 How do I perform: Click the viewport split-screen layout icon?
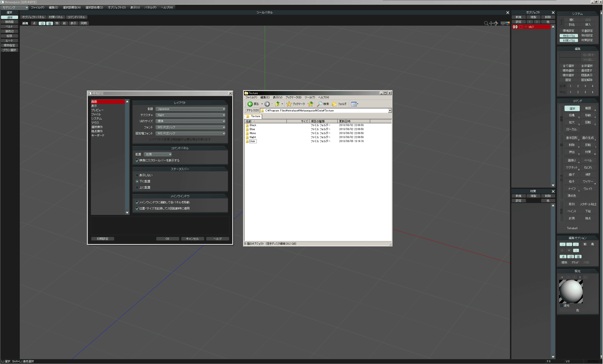[503, 23]
